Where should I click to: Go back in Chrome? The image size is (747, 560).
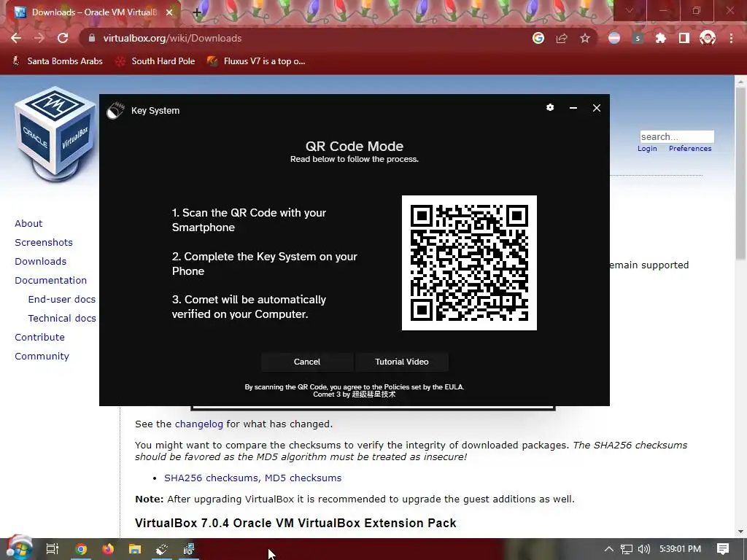pos(16,38)
